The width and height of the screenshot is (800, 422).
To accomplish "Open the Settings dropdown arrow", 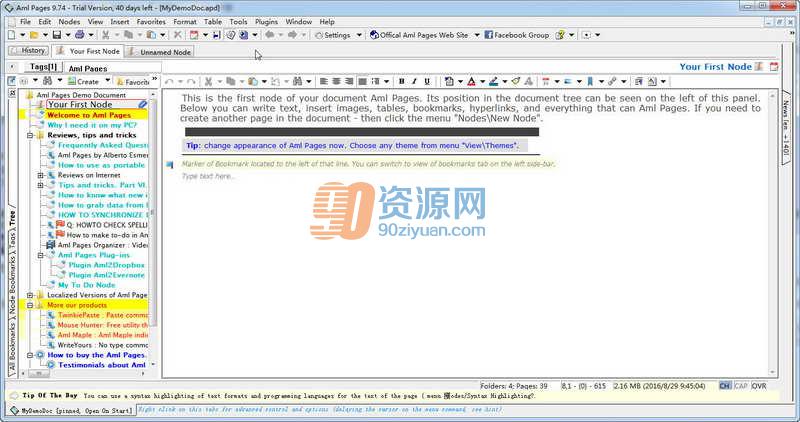I will [x=359, y=35].
